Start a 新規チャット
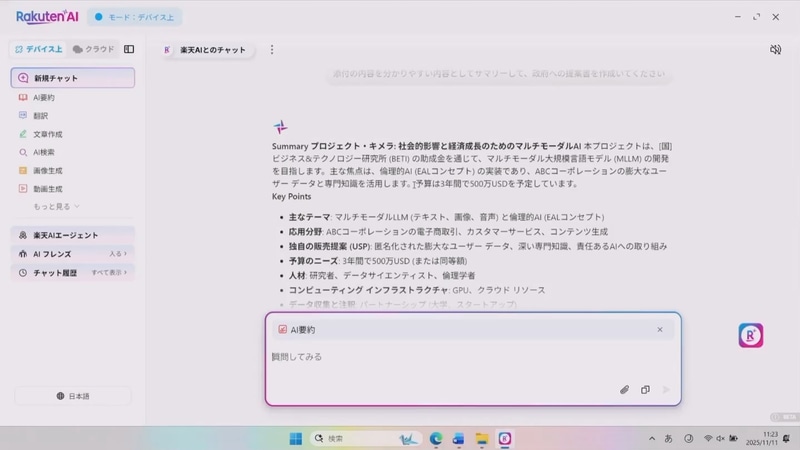The height and width of the screenshot is (450, 800). pos(72,78)
